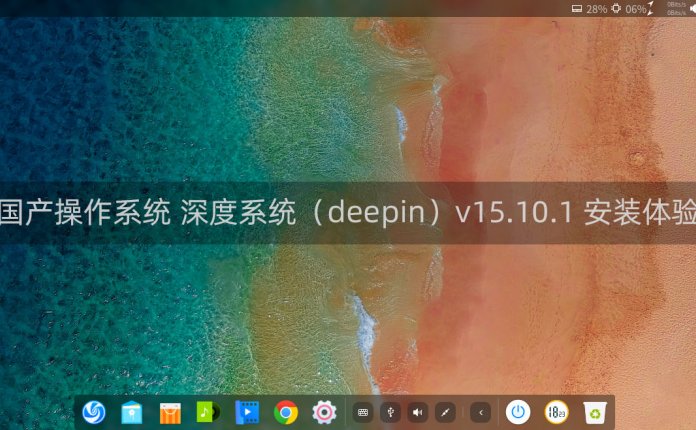Click the network speed readout in top bar

coord(676,8)
